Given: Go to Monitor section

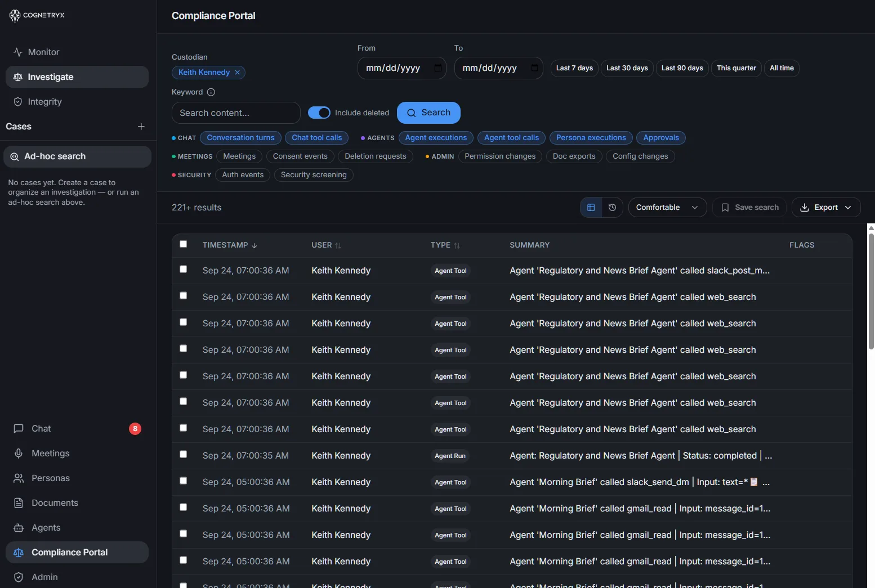Looking at the screenshot, I should coord(77,52).
